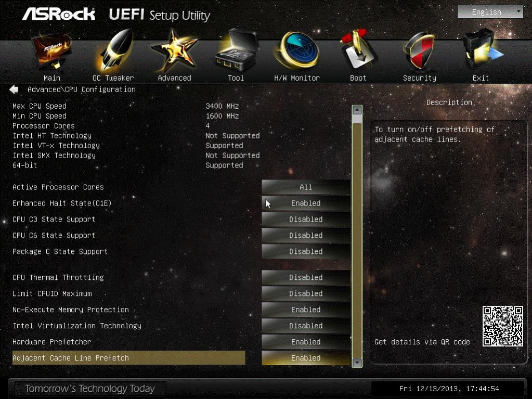Select the Advanced star icon
Image resolution: width=532 pixels, height=399 pixels.
click(x=174, y=51)
